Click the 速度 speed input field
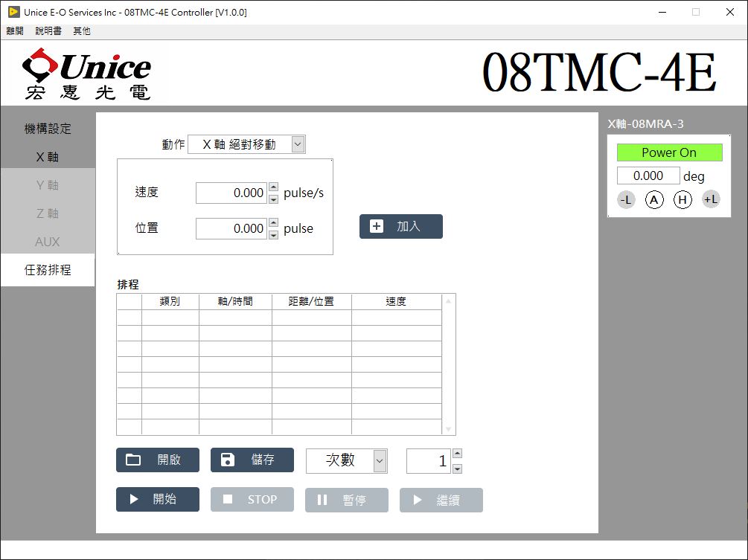 pos(231,193)
